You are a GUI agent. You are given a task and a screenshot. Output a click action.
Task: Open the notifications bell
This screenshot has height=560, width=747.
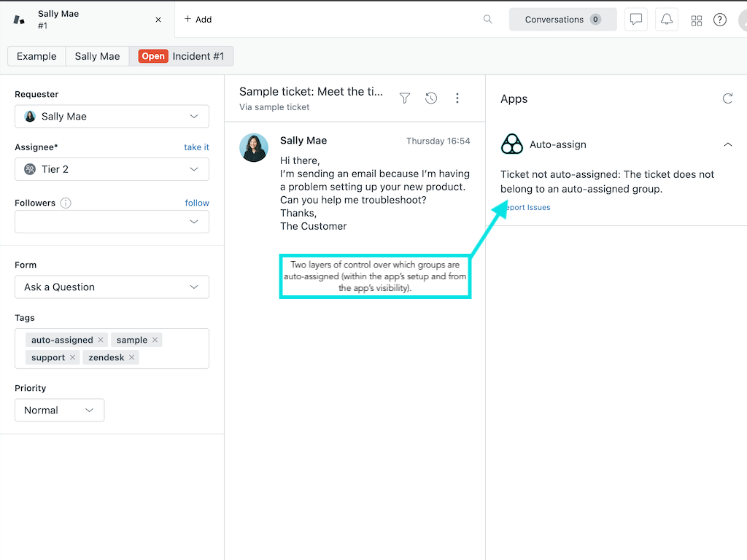(x=667, y=20)
